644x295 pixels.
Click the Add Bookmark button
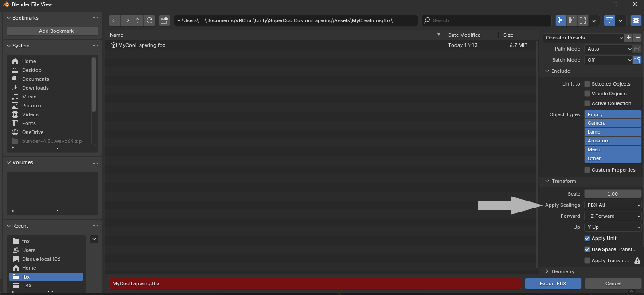pos(52,31)
